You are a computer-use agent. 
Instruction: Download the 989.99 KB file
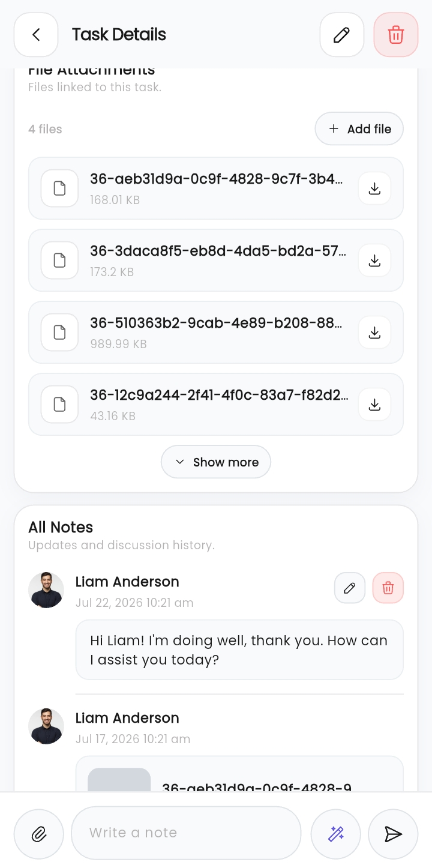click(374, 333)
